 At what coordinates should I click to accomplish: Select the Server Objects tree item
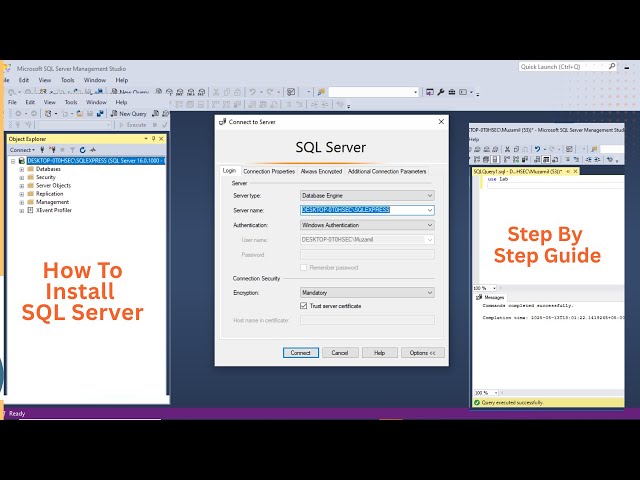(x=53, y=185)
